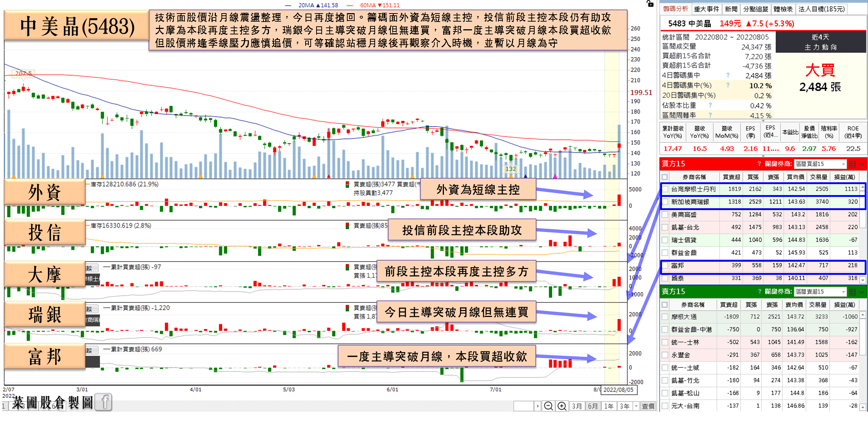This screenshot has height=422, width=868.
Task: Check the 美商高盛 broker checkbox
Action: pos(665,214)
